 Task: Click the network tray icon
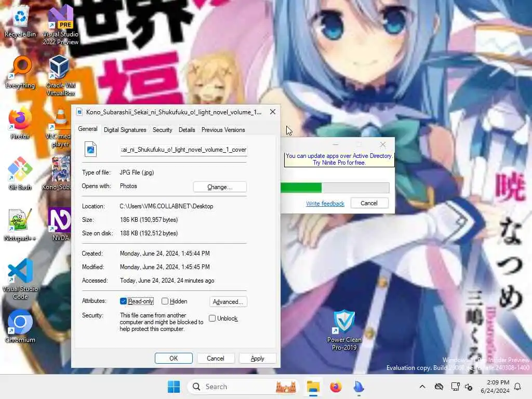pyautogui.click(x=455, y=387)
